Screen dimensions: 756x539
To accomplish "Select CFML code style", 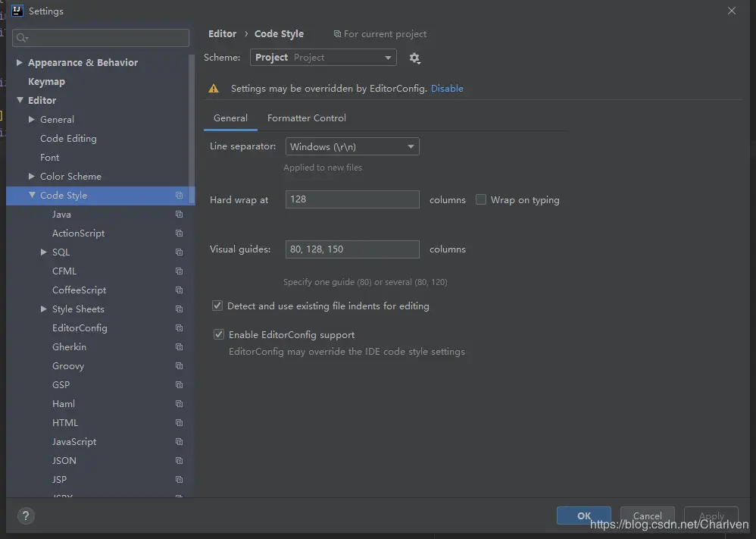I will [x=64, y=271].
